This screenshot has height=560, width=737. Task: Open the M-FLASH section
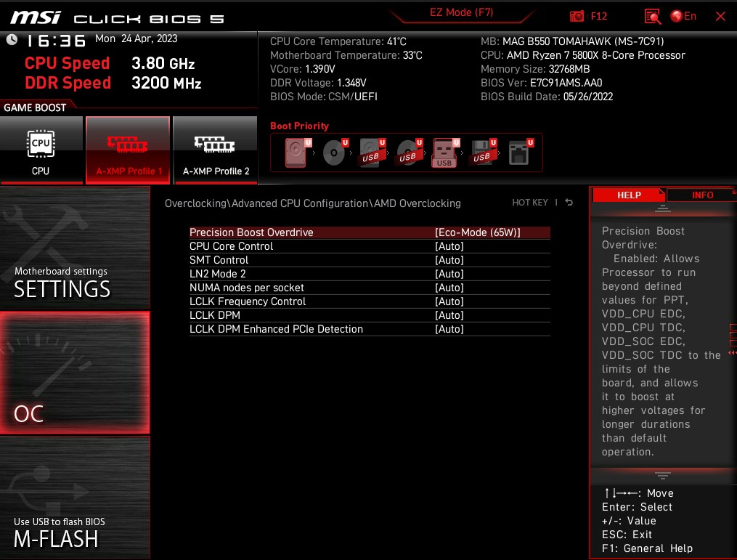point(75,497)
